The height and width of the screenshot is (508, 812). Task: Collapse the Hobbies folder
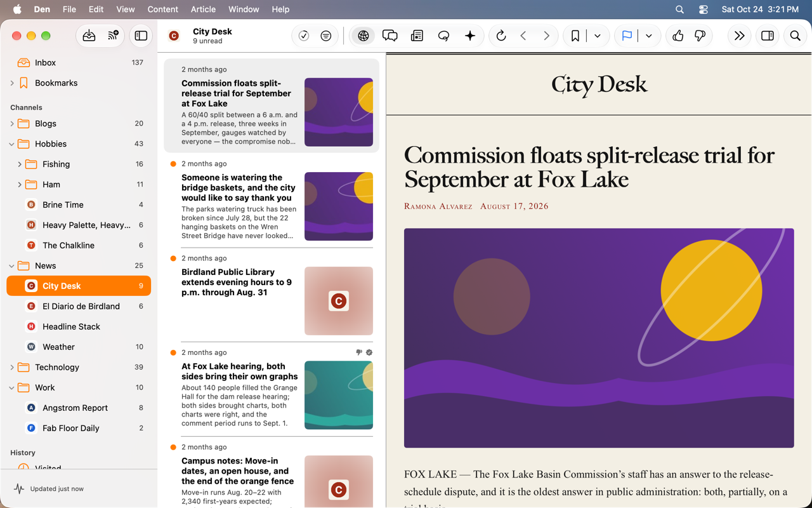(12, 144)
